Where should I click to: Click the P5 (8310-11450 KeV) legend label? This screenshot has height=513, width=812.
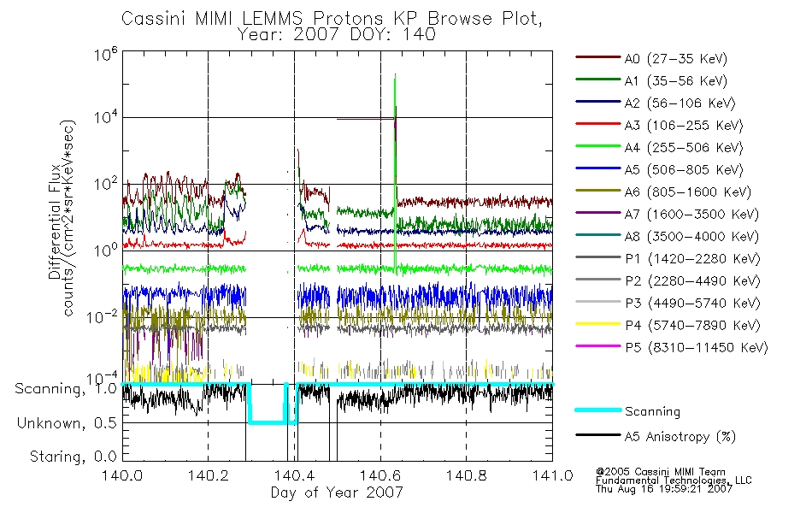point(697,348)
